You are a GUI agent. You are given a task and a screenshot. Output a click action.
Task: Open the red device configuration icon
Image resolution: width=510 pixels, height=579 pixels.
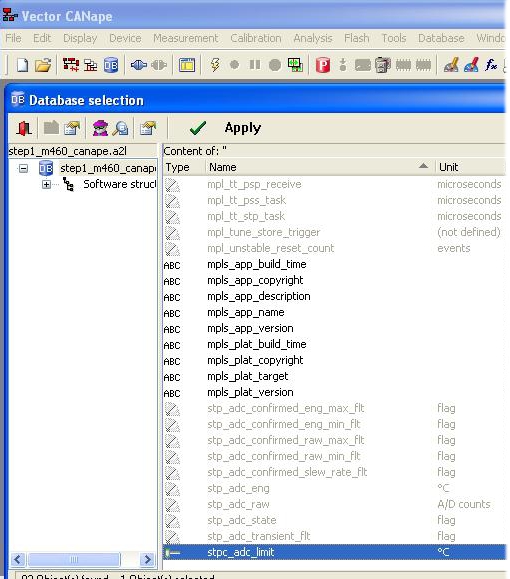(x=71, y=65)
